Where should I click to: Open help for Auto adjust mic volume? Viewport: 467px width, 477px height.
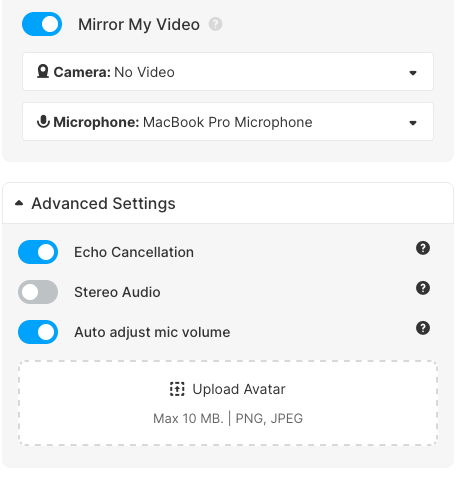(x=423, y=328)
